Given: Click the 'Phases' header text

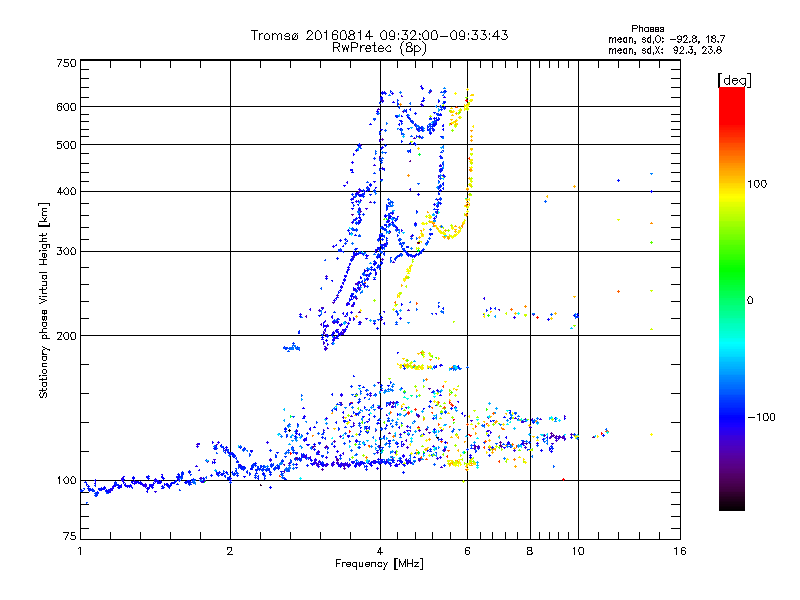Looking at the screenshot, I should (x=647, y=29).
